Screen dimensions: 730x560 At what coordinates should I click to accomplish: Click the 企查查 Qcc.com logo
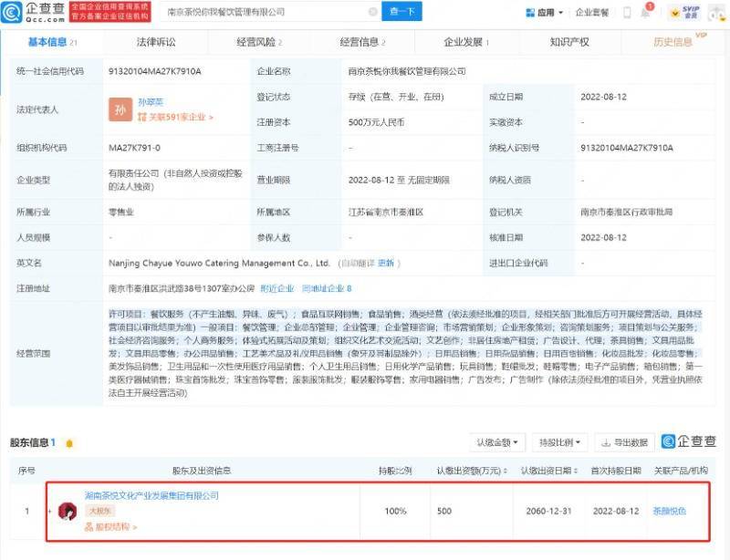coord(34,12)
